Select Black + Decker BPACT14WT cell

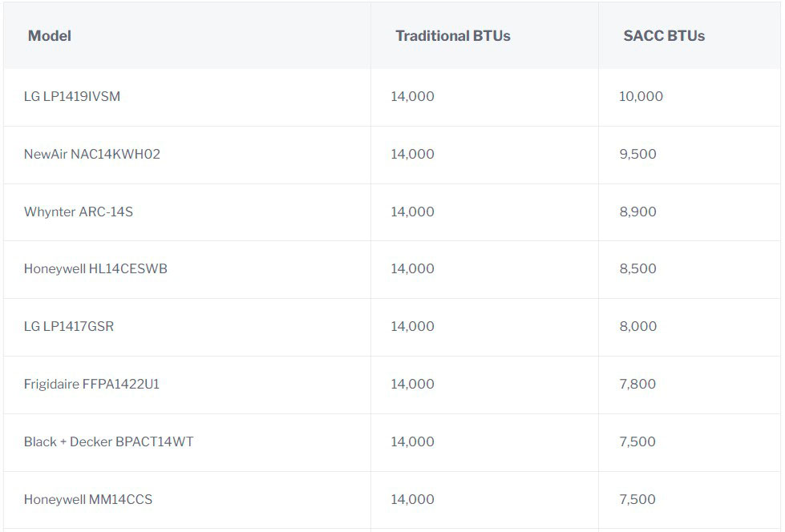108,441
